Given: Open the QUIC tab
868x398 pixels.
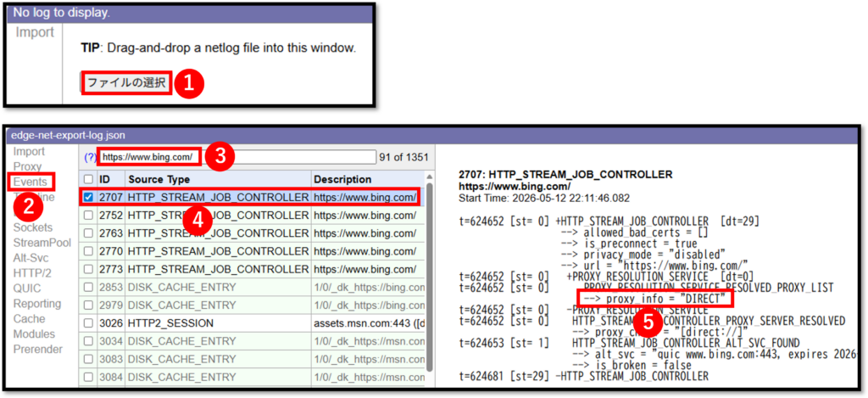Looking at the screenshot, I should pos(27,289).
